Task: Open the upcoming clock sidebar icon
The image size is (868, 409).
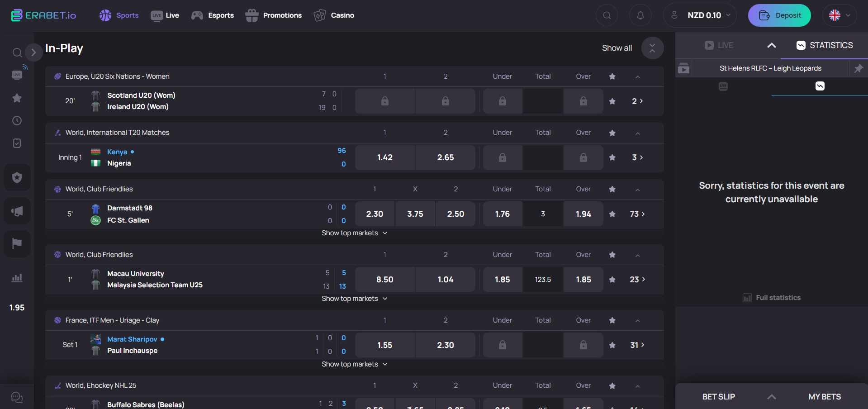Action: [17, 120]
